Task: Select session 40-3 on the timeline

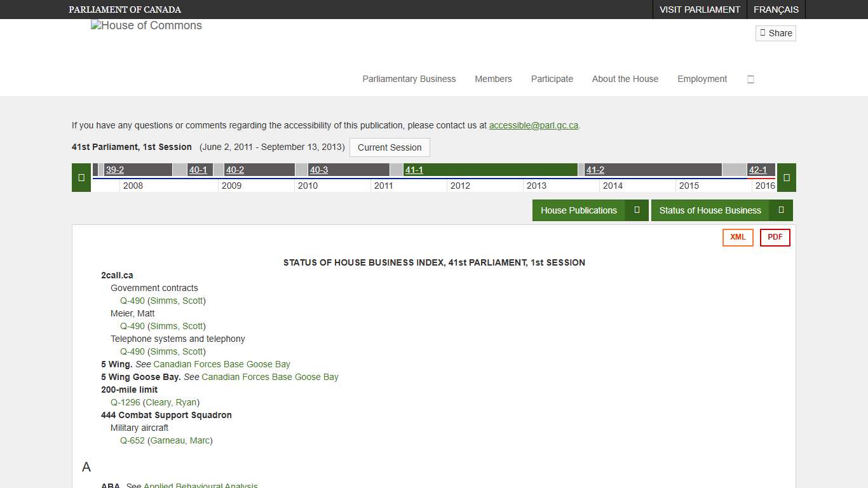Action: [319, 170]
